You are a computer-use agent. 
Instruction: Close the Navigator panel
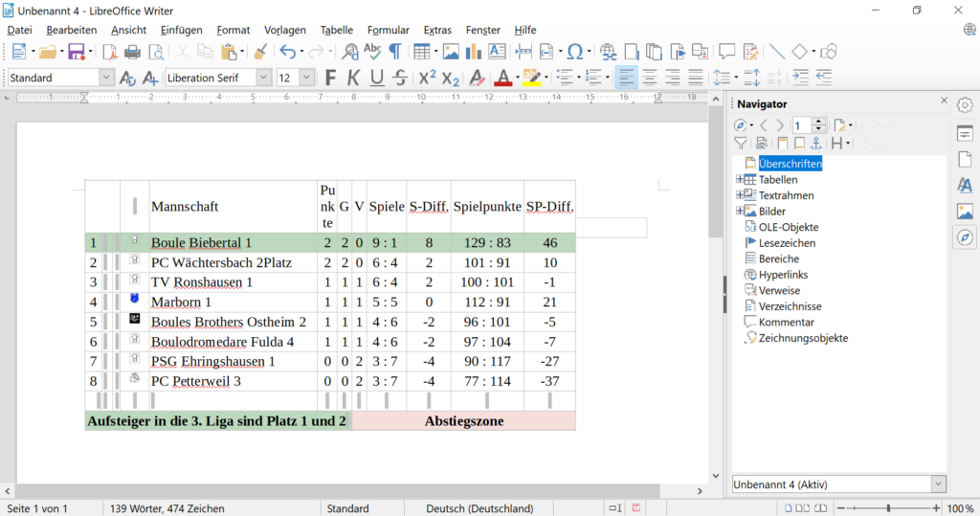point(944,101)
